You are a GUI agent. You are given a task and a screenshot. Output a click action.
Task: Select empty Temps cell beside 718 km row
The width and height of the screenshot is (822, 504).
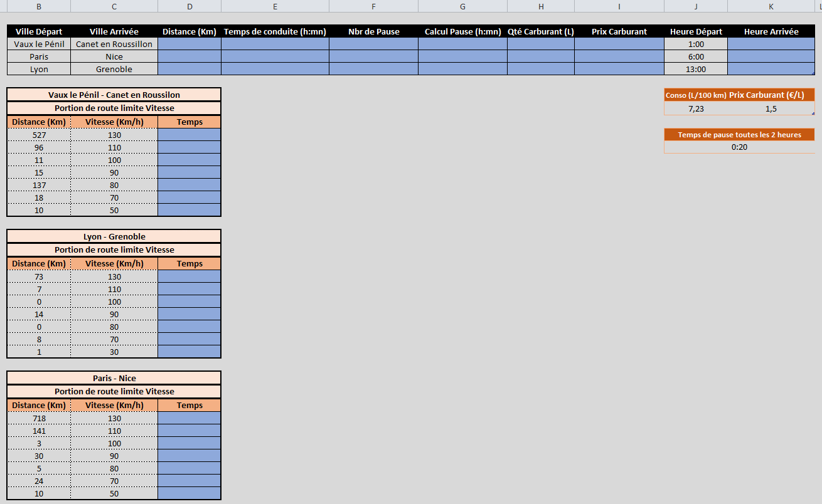click(189, 418)
